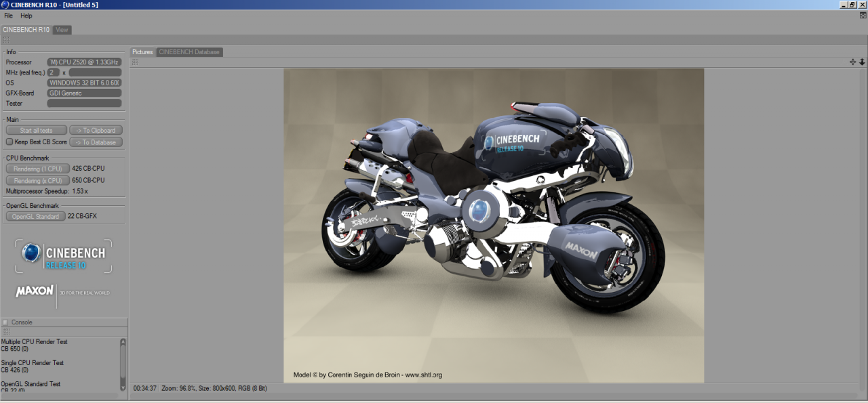Click the empty Tester name field
Image resolution: width=868 pixels, height=403 pixels.
click(84, 104)
